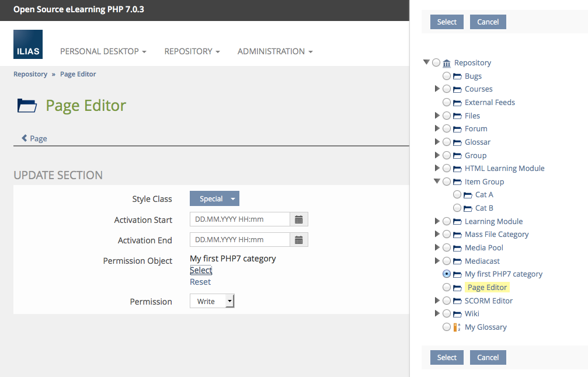Open the Activation End calendar picker
The width and height of the screenshot is (588, 377).
[299, 240]
